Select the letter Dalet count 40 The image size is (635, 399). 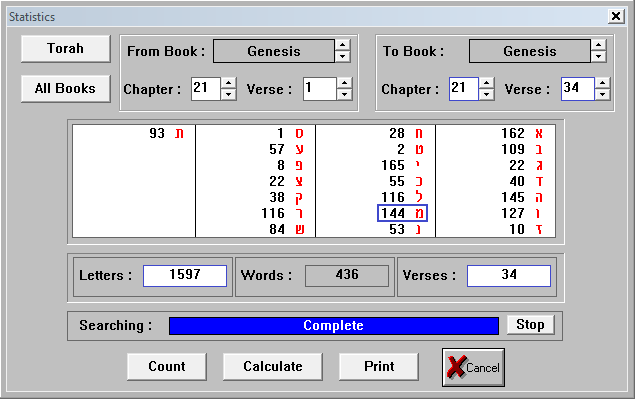click(x=526, y=181)
